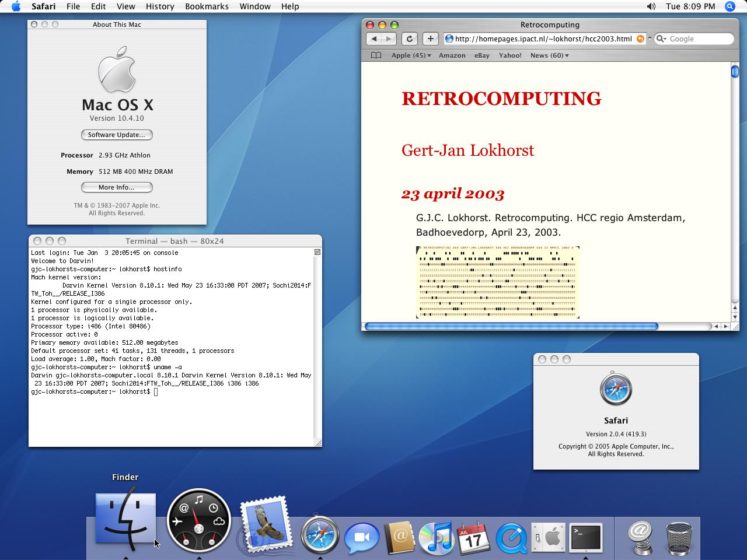The image size is (747, 560).
Task: Click the Google search field
Action: pos(694,39)
